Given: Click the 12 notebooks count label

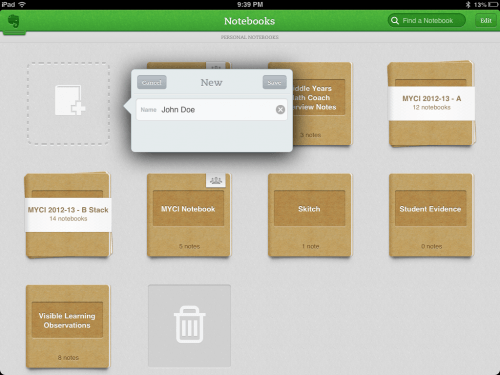Looking at the screenshot, I should click(x=432, y=107).
